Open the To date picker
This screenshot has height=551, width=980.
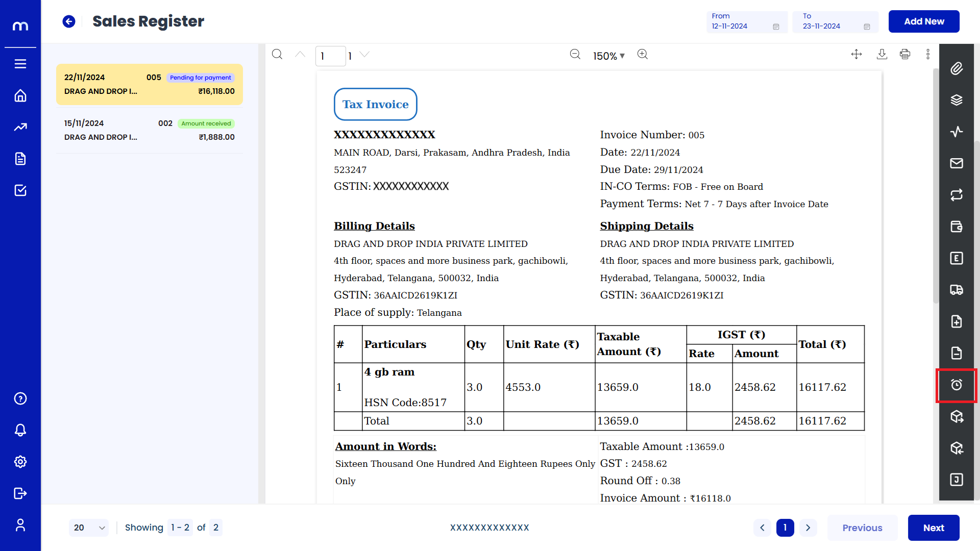coord(835,21)
